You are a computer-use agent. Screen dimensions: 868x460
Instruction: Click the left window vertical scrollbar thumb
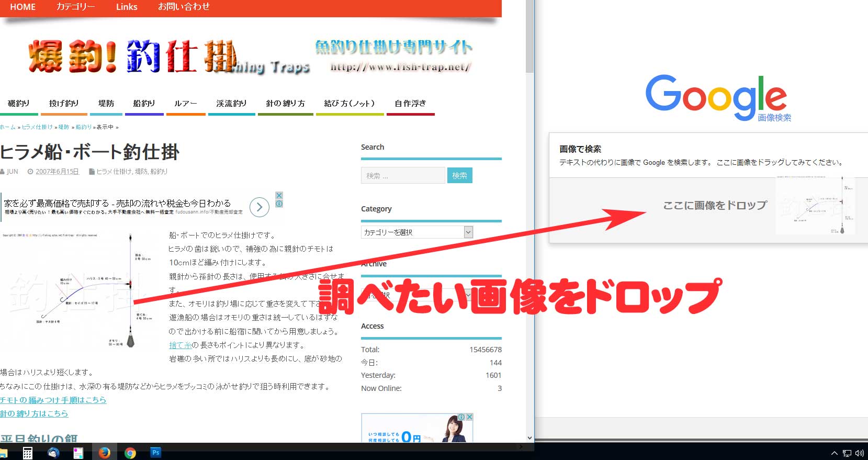click(529, 37)
